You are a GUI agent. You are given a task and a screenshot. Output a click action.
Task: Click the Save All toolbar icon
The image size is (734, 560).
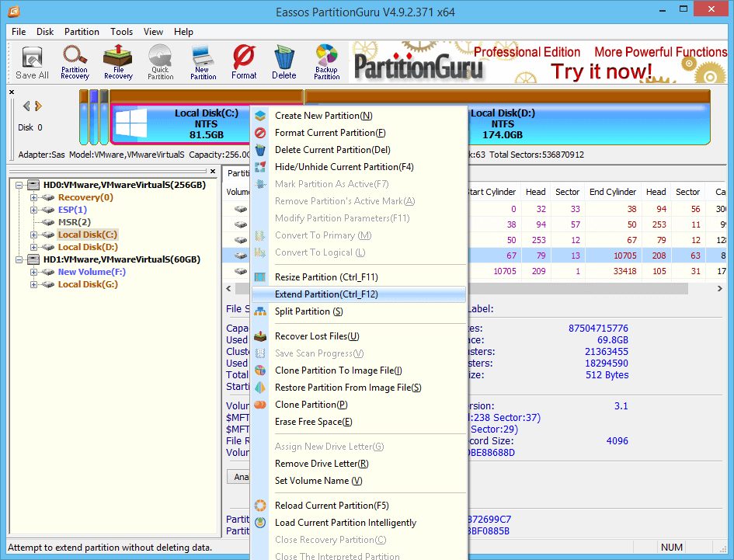point(32,62)
